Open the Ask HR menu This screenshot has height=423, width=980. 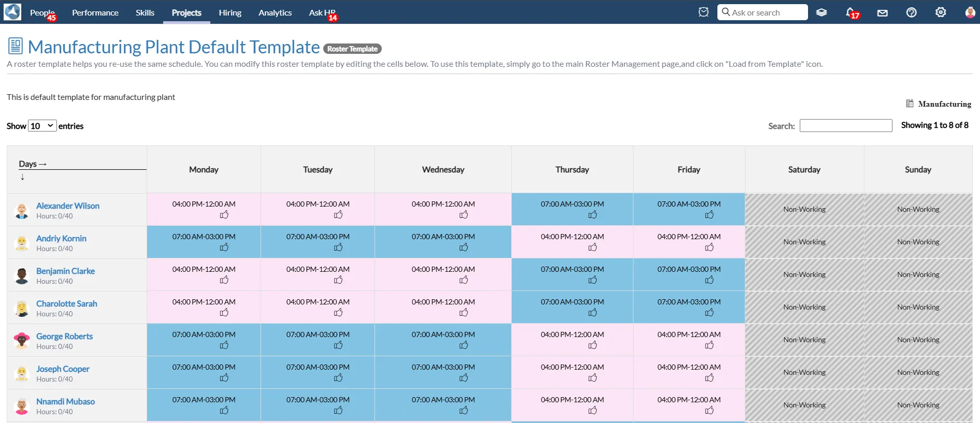coord(322,12)
